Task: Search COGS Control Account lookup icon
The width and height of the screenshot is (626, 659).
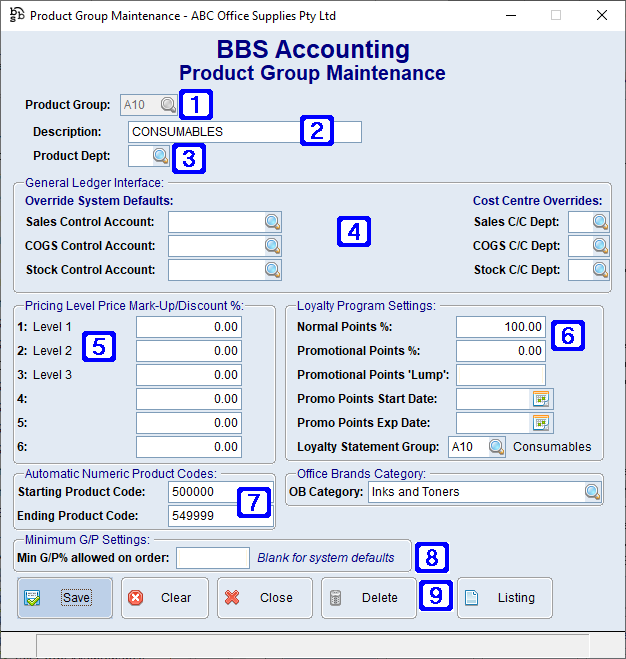Action: 272,246
